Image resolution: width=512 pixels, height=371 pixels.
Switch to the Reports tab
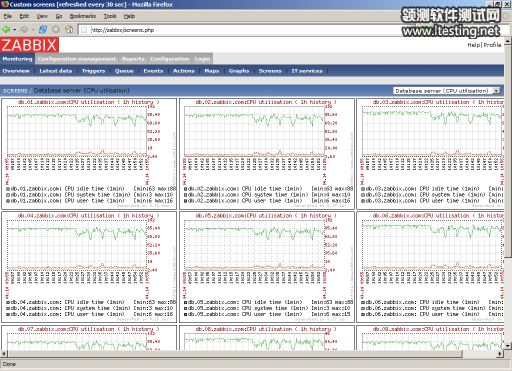coord(133,59)
